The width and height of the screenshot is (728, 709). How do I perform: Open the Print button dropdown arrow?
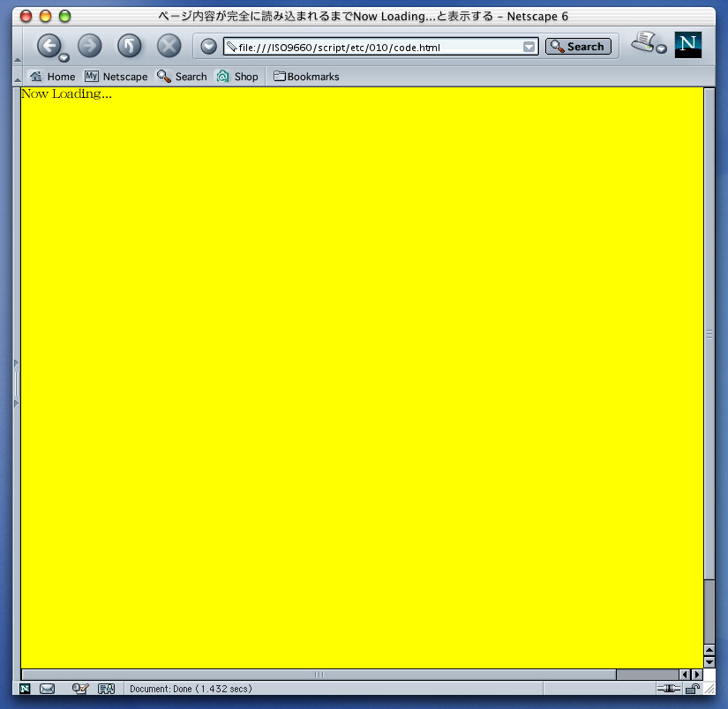pos(661,49)
